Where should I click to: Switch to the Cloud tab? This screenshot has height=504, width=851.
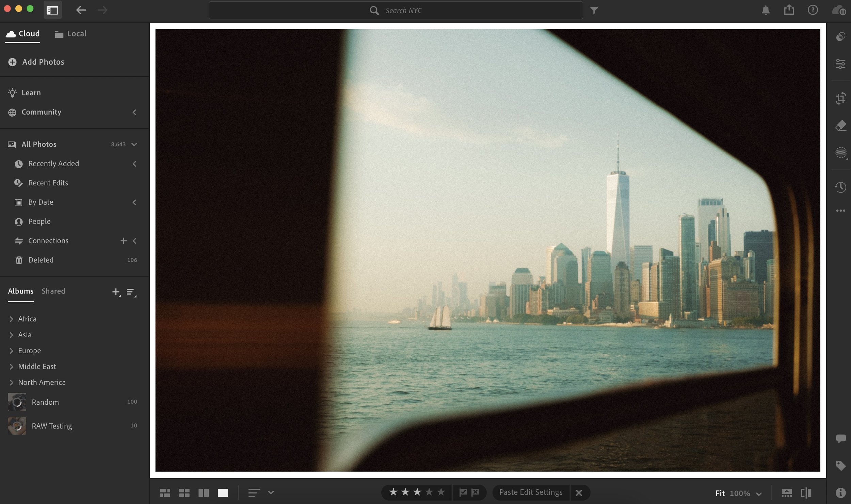pyautogui.click(x=23, y=34)
